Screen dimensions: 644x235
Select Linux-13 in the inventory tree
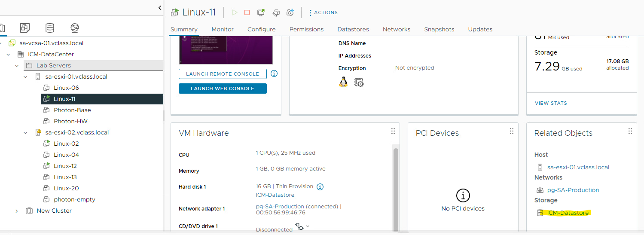[x=65, y=177]
